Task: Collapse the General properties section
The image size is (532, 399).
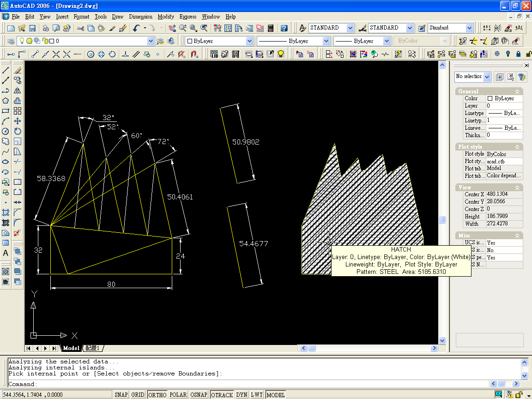Action: coord(518,91)
